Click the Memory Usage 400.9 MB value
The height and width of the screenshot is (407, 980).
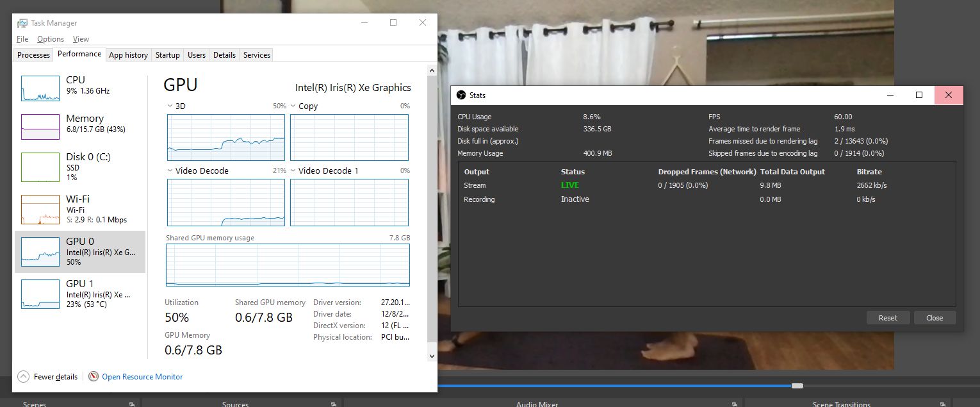pyautogui.click(x=598, y=153)
